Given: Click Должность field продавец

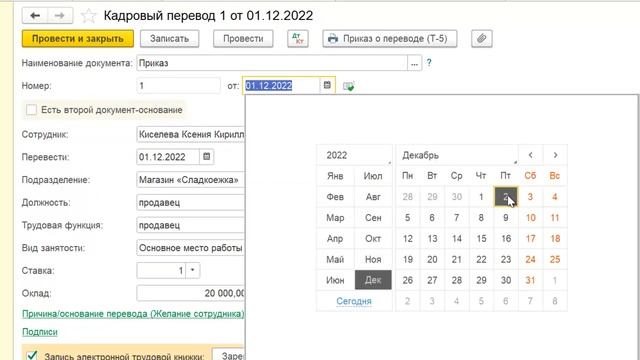Looking at the screenshot, I should coord(191,202).
